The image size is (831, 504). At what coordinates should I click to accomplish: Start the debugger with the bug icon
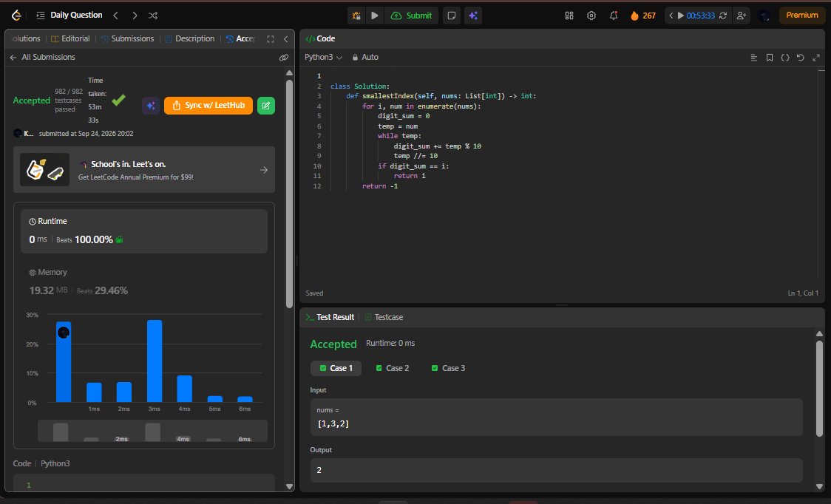click(x=356, y=16)
